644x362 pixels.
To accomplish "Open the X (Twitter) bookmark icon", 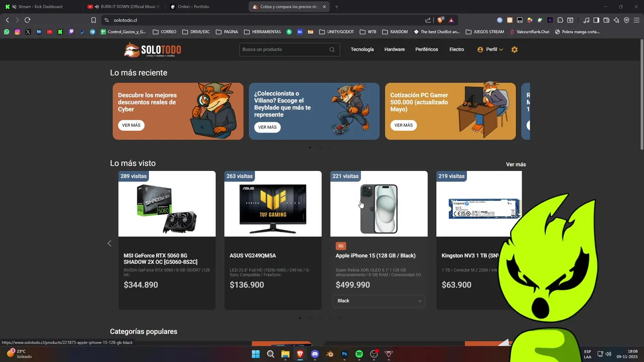I will pyautogui.click(x=28, y=32).
